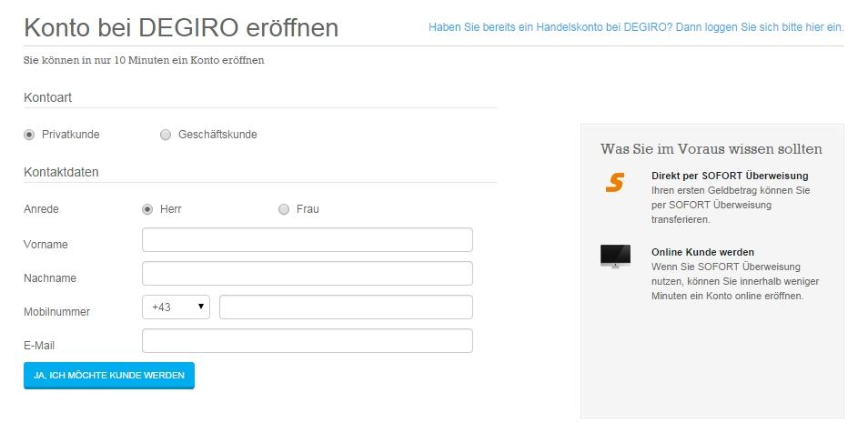This screenshot has width=868, height=433.
Task: Click the text about 10 Minuten Konto eröffnen
Action: 144,60
